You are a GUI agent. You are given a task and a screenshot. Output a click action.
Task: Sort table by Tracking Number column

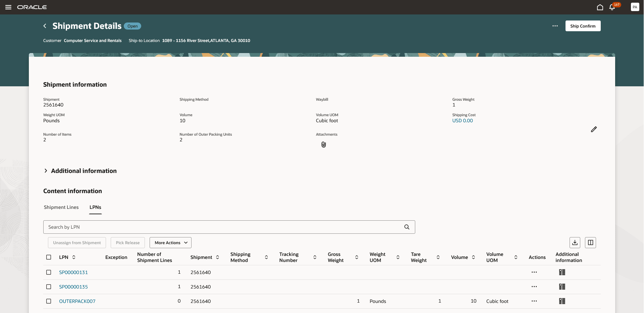tap(315, 257)
